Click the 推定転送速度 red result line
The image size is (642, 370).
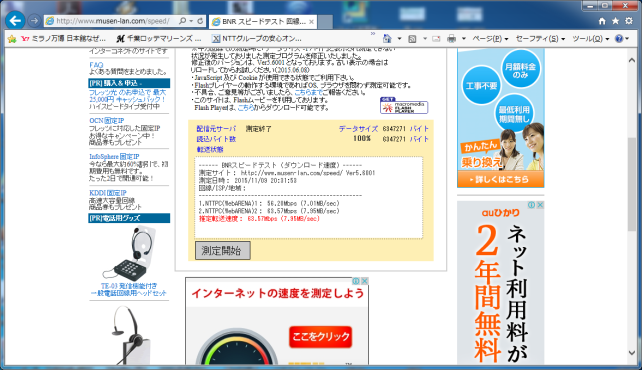(259, 219)
